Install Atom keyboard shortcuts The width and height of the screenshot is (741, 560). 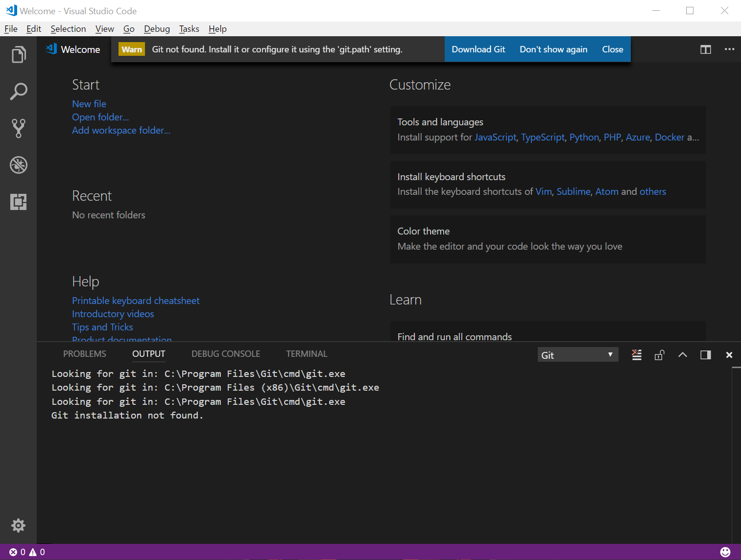[x=607, y=191]
